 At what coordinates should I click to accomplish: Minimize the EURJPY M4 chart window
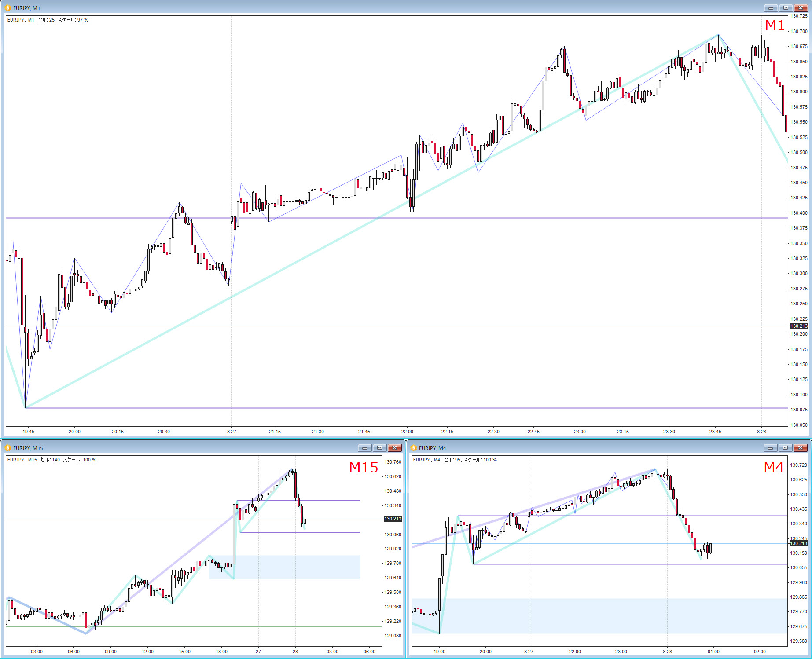click(771, 448)
